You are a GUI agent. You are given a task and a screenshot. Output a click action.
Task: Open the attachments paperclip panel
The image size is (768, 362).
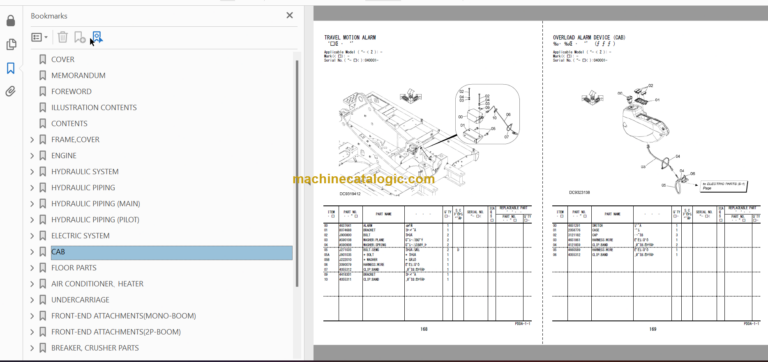11,91
